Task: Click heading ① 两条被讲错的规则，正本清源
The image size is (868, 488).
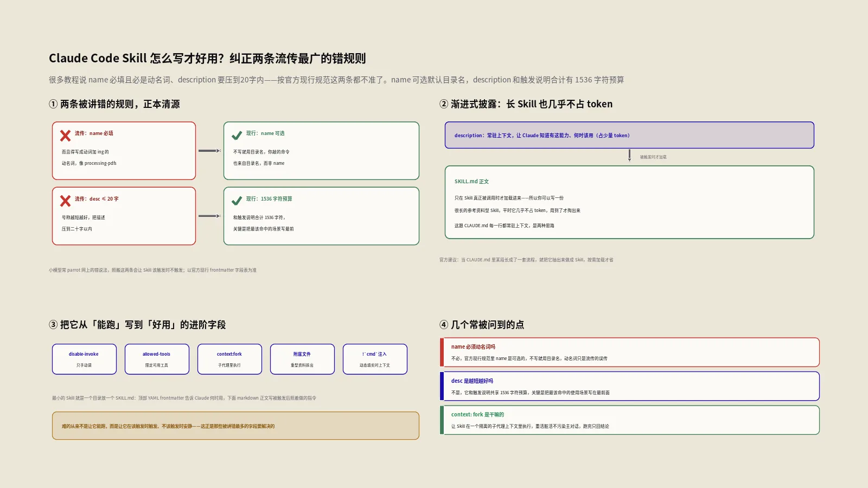Action: click(x=114, y=104)
